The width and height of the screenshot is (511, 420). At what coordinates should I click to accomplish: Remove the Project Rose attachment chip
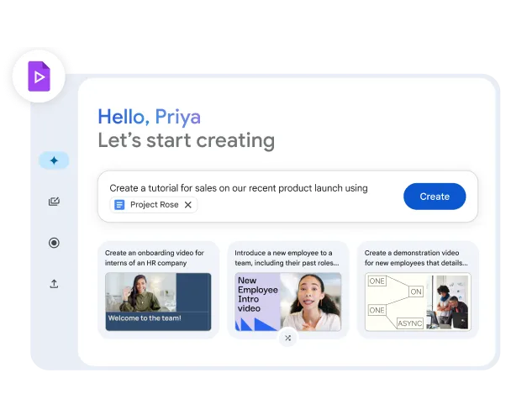pyautogui.click(x=188, y=205)
